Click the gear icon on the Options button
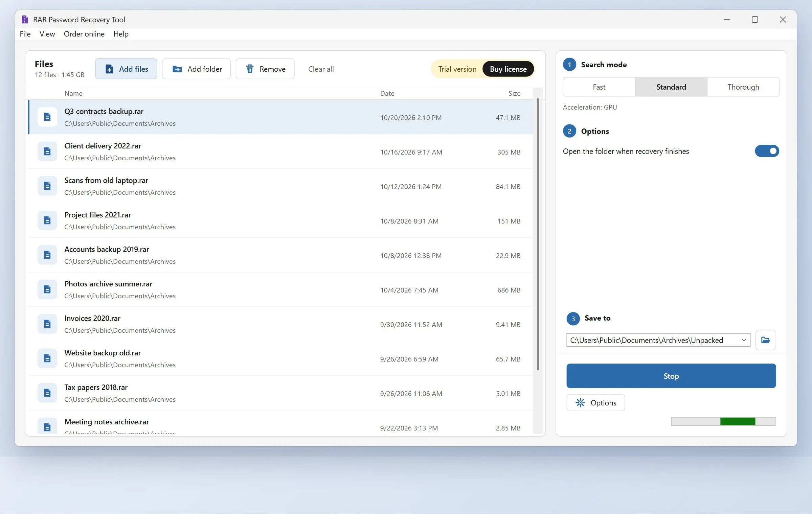 point(580,403)
